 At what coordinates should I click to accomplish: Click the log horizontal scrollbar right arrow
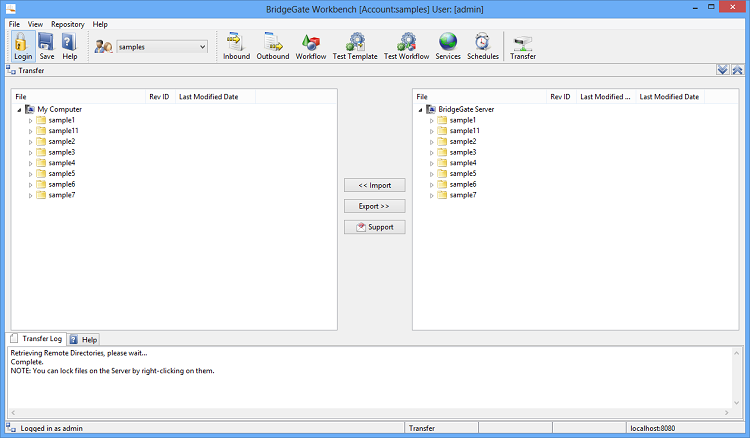pyautogui.click(x=727, y=413)
